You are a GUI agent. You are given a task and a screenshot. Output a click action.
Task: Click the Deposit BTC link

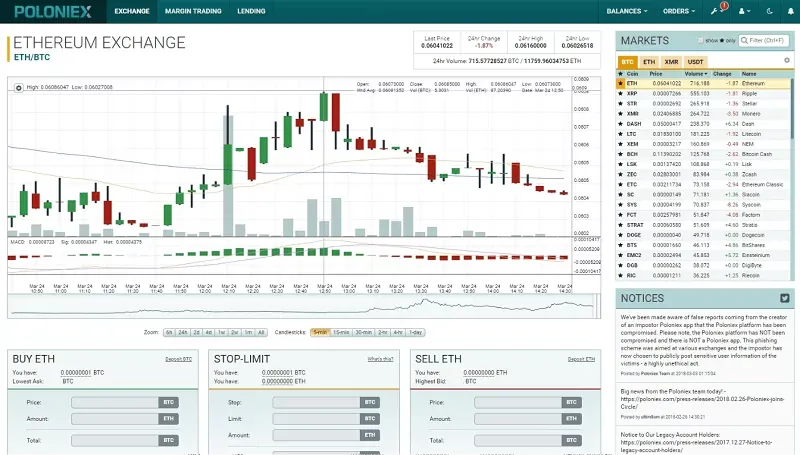[x=179, y=359]
